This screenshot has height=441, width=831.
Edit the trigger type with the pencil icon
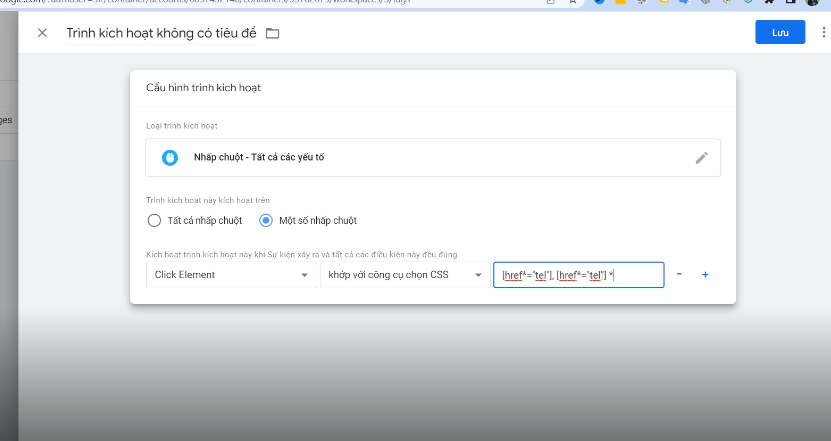[701, 158]
